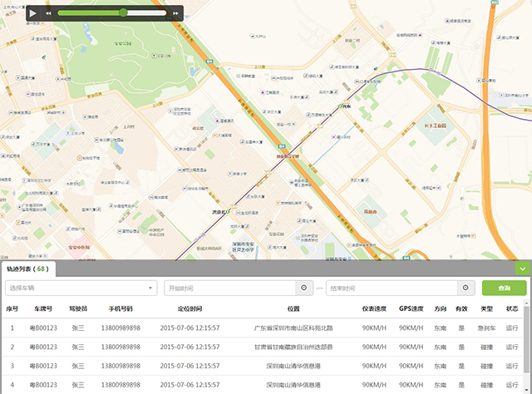532x394 pixels.
Task: Click the 长丰工业园 label on the map
Action: pos(436,126)
